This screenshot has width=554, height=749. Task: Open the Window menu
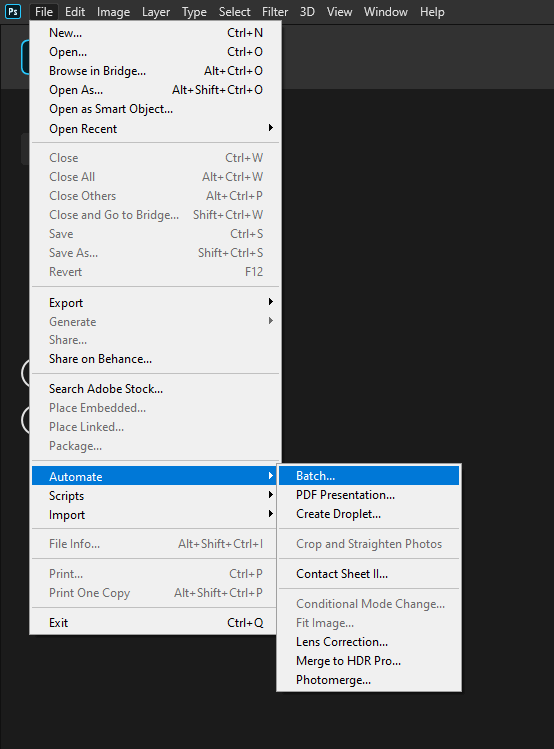point(385,12)
